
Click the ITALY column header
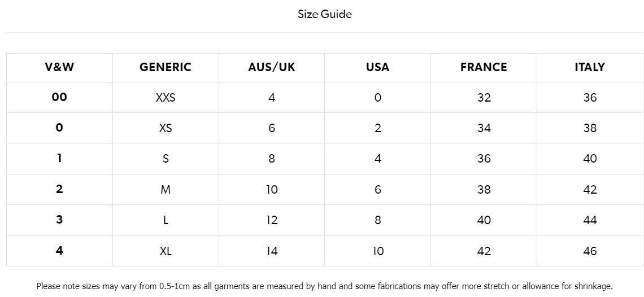tap(590, 67)
